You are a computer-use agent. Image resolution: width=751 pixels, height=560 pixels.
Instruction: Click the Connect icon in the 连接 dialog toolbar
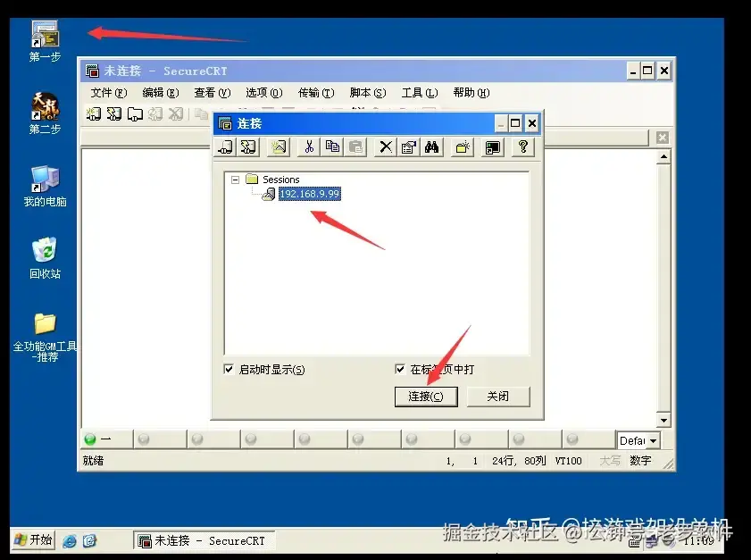(x=225, y=146)
